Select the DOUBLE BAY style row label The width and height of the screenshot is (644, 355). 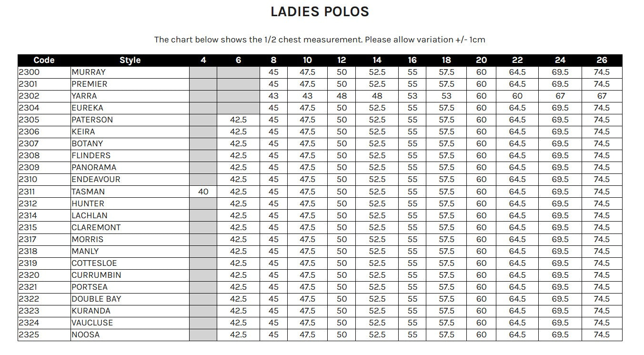pyautogui.click(x=96, y=299)
